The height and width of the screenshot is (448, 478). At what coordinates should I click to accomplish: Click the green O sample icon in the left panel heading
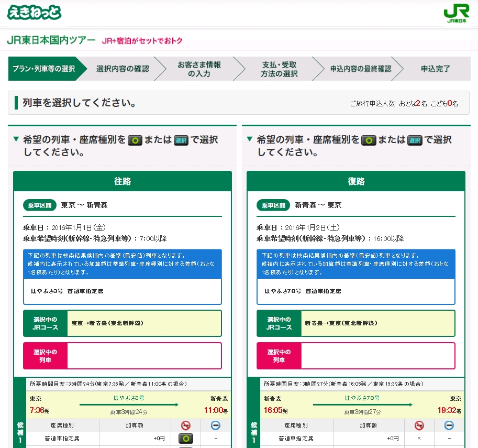[x=135, y=140]
